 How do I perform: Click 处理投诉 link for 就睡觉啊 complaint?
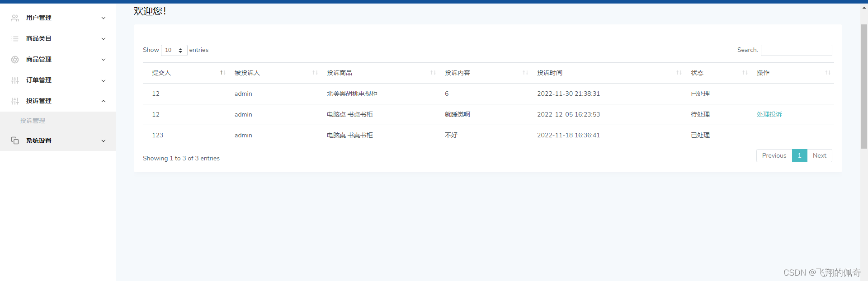point(769,114)
